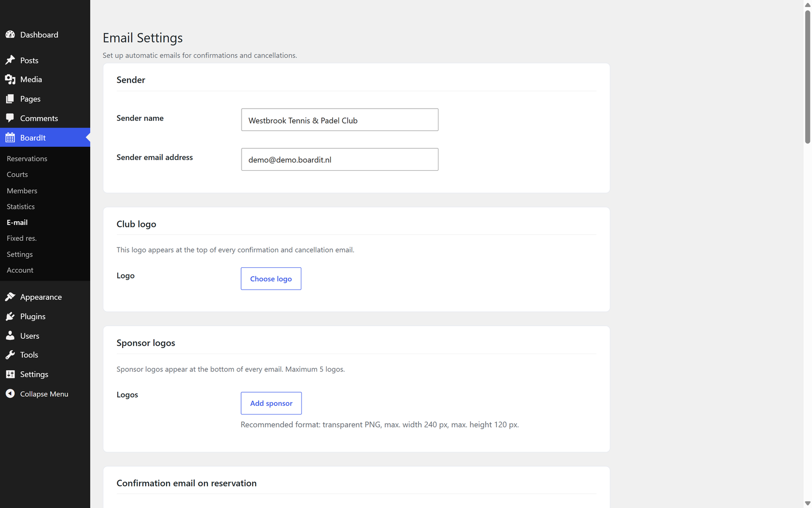Click the Posts pushpin icon
The image size is (812, 508).
[x=10, y=60]
